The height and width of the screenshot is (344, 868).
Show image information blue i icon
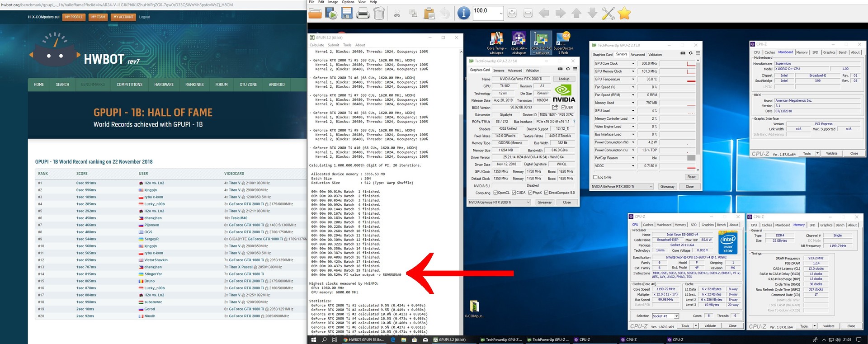(x=463, y=13)
